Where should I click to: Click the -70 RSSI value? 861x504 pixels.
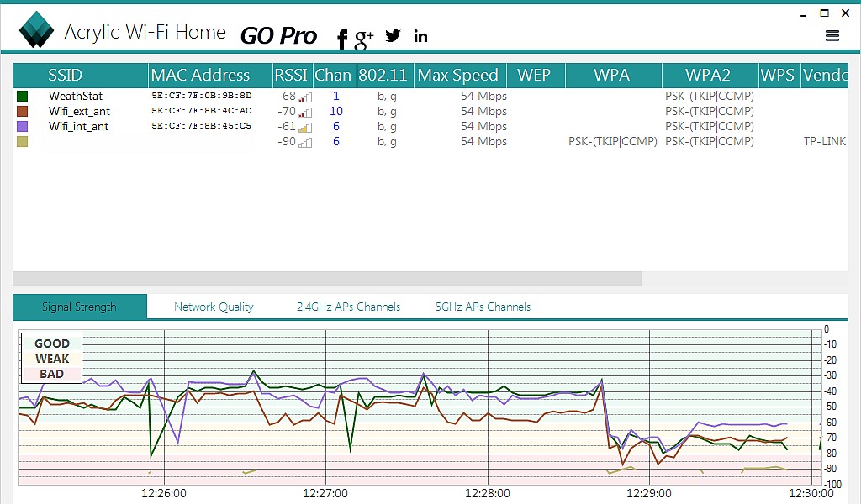pyautogui.click(x=287, y=112)
